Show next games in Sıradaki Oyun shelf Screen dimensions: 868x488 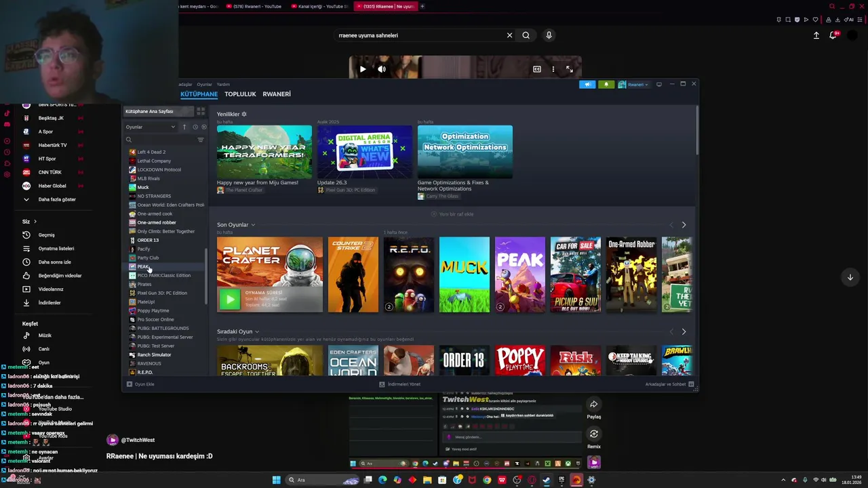coord(684,331)
